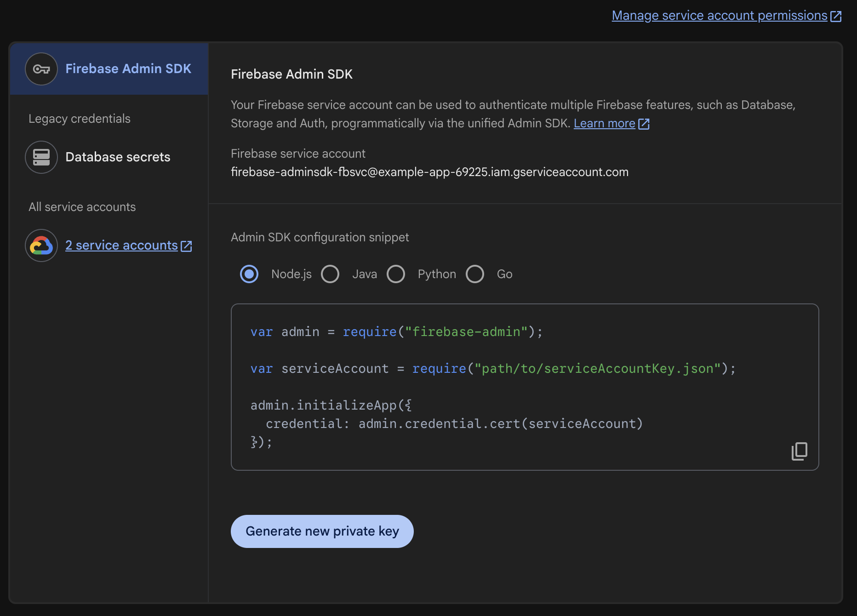Screen dimensions: 857x616
Task: Click external link icon beside 2 service accounts
Action: click(186, 246)
